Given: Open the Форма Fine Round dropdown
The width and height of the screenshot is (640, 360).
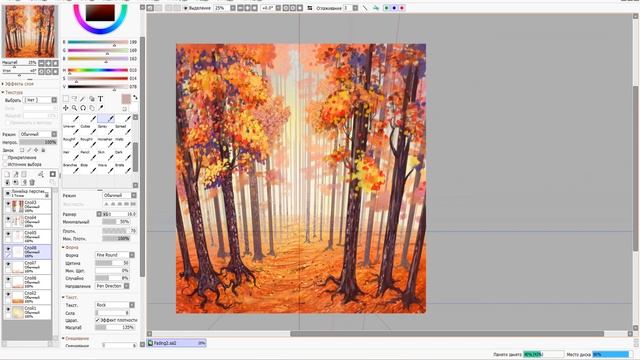Looking at the screenshot, I should point(115,255).
